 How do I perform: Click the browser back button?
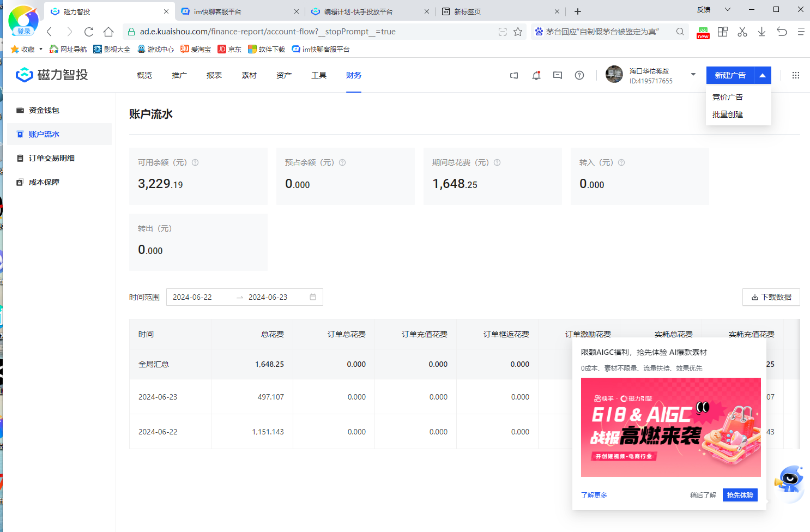[x=50, y=32]
